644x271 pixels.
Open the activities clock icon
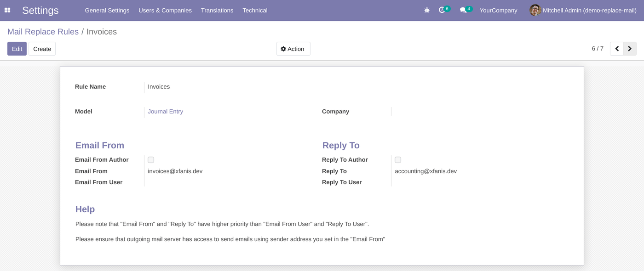(x=441, y=10)
